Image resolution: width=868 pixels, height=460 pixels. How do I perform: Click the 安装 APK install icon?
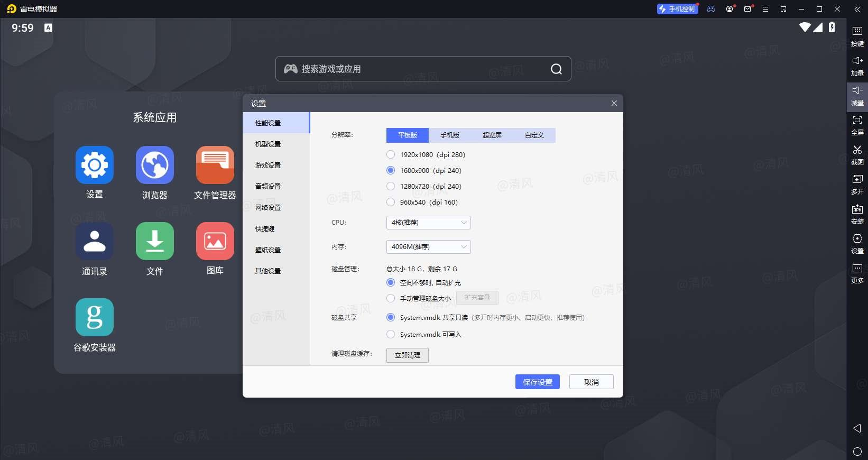[x=857, y=210]
